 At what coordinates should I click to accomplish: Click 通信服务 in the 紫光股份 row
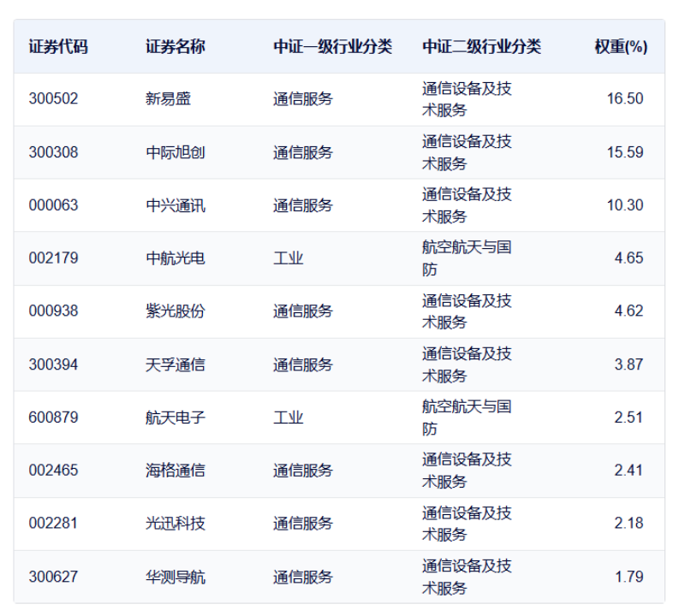point(303,311)
